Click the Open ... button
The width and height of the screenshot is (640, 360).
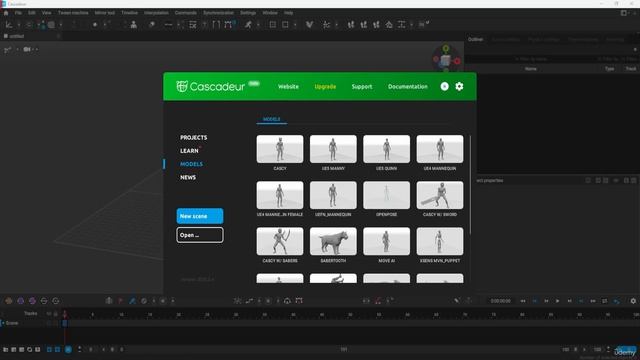coord(200,235)
